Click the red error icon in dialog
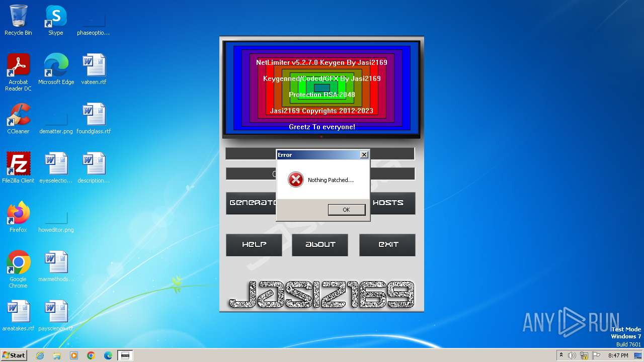644x362 pixels. click(296, 180)
